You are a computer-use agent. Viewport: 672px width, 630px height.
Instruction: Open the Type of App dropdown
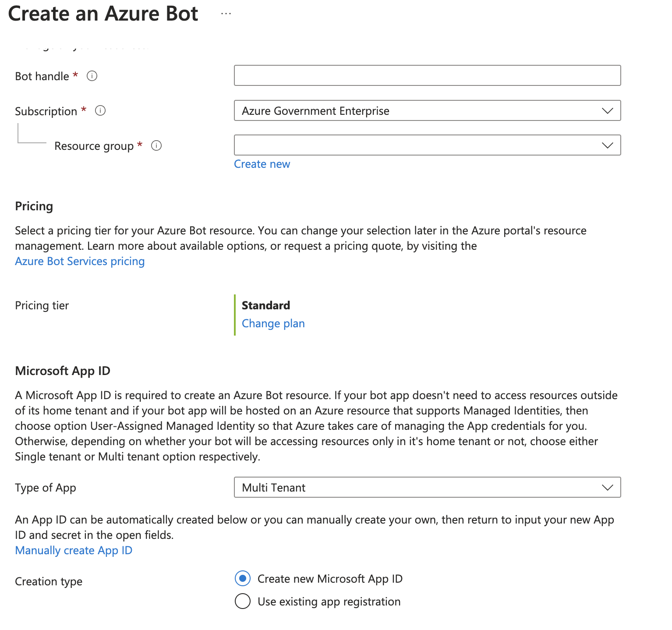point(427,487)
